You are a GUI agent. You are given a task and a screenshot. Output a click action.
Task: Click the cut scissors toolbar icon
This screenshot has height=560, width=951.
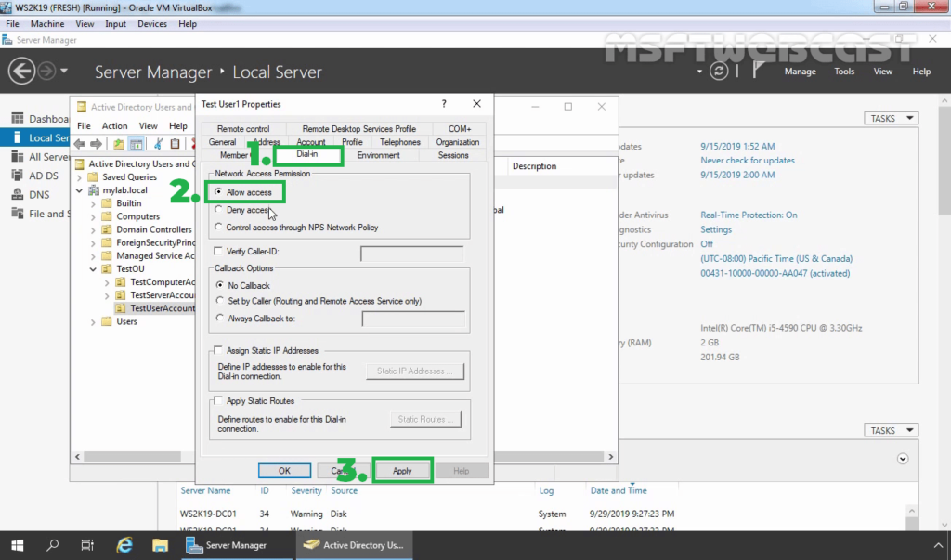pyautogui.click(x=158, y=144)
